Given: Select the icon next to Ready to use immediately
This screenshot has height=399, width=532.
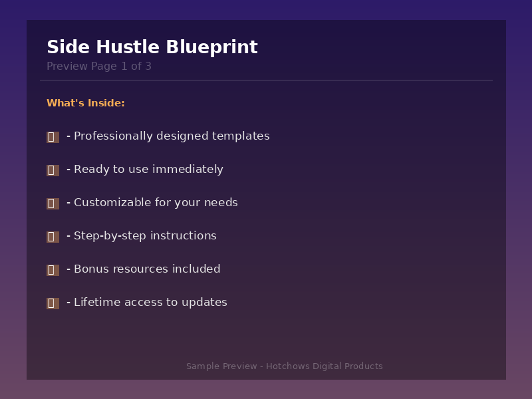Looking at the screenshot, I should [x=53, y=170].
